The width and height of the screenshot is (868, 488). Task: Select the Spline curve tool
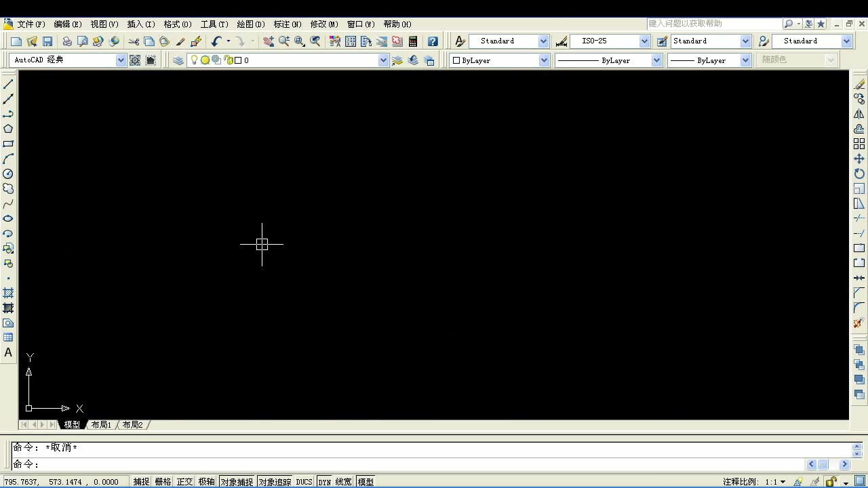tap(8, 203)
